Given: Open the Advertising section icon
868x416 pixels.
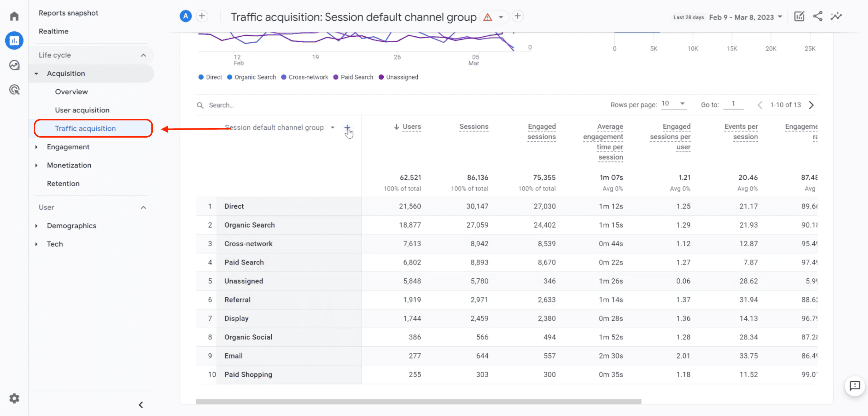Looking at the screenshot, I should coord(14,90).
